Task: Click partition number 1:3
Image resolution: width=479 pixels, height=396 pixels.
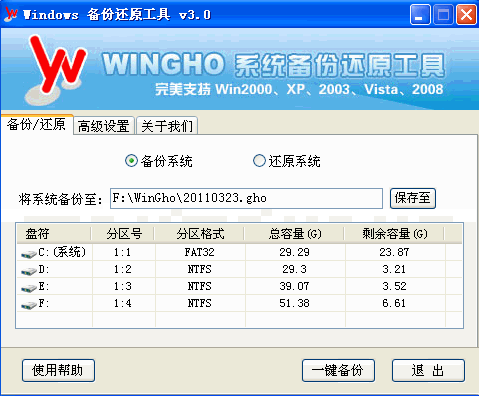Action: [x=122, y=286]
